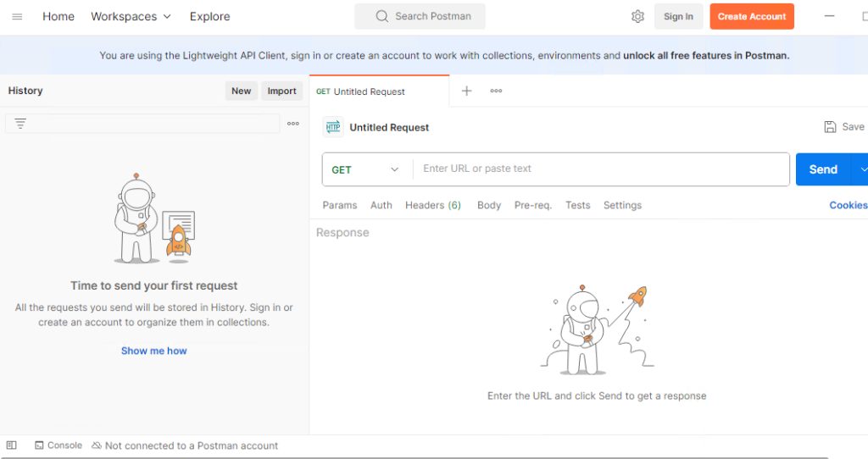Click the not-connected cloud icon
This screenshot has width=868, height=459.
point(97,445)
